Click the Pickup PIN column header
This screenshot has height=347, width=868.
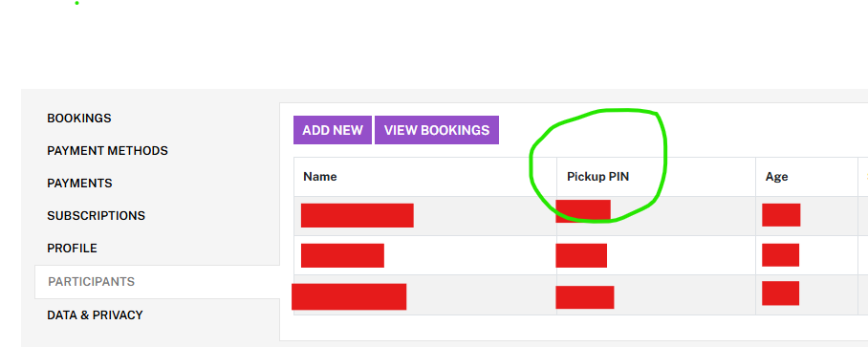597,177
